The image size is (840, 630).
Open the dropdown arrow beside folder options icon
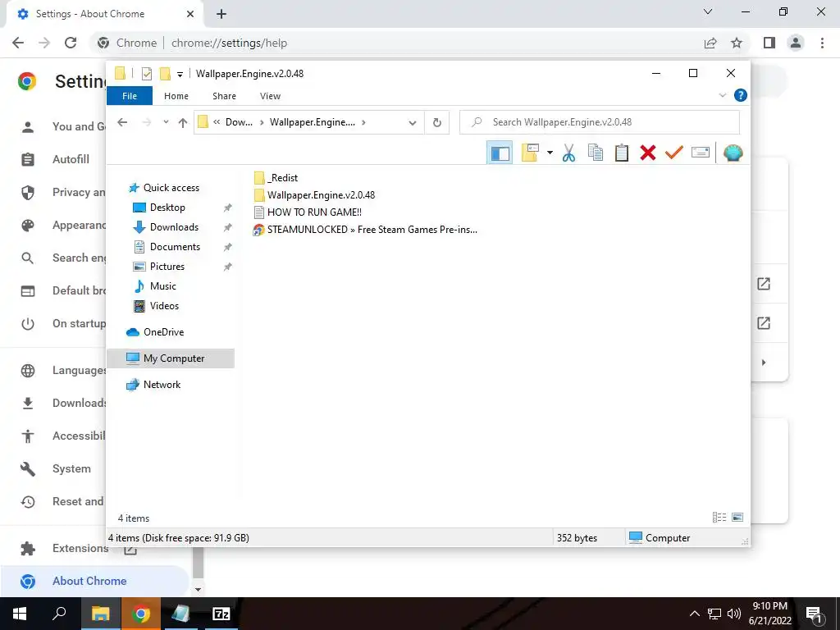coord(550,153)
